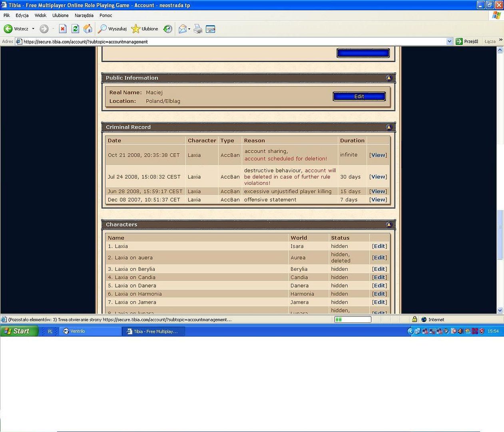Edit character Laxia on Jamera
Viewport: 504px width, 432px height.
tap(379, 302)
